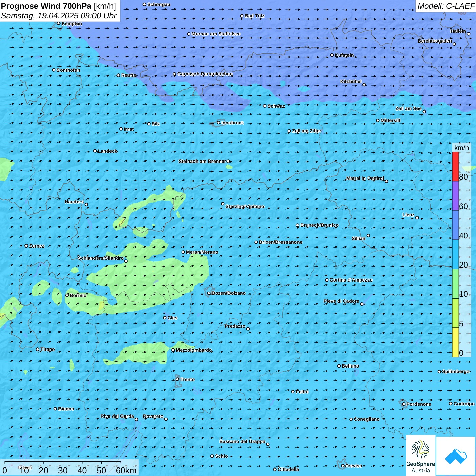
Task: Select the Nauders city marker circle
Action: pos(86,204)
